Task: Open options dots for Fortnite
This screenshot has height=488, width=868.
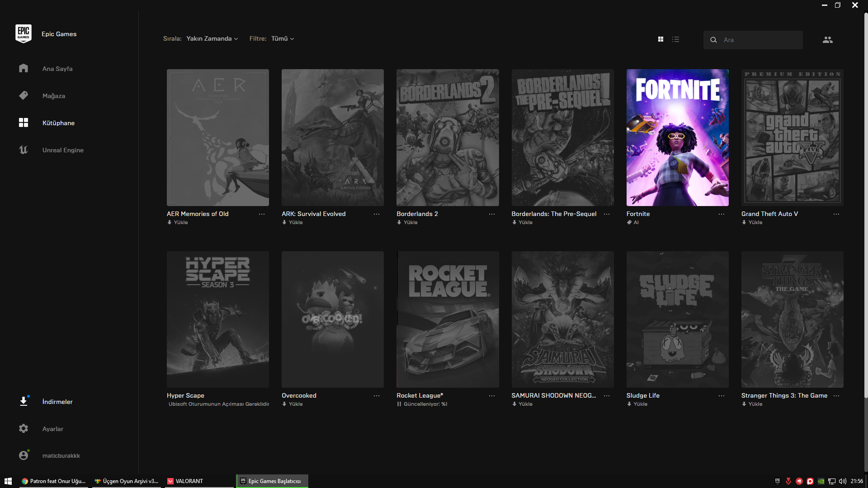Action: pyautogui.click(x=722, y=214)
